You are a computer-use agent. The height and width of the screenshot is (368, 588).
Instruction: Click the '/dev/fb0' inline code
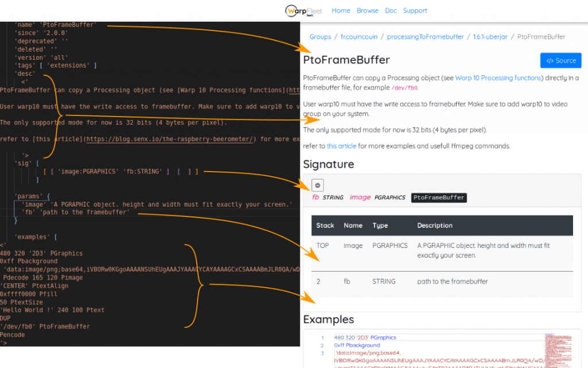(404, 88)
